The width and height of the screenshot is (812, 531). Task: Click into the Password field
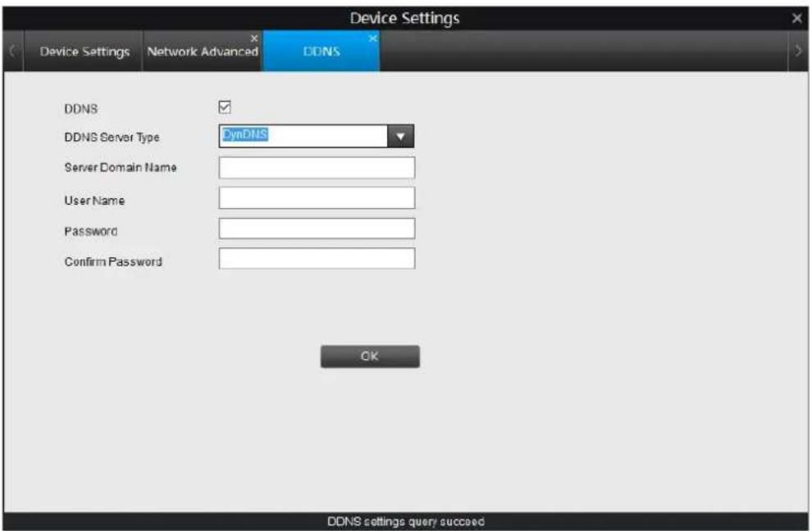(317, 229)
